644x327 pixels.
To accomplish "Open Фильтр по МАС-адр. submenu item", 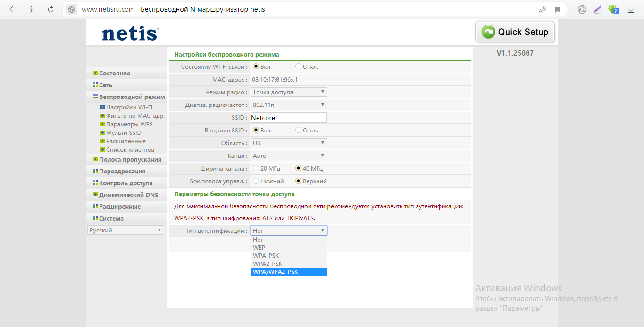I will (135, 116).
